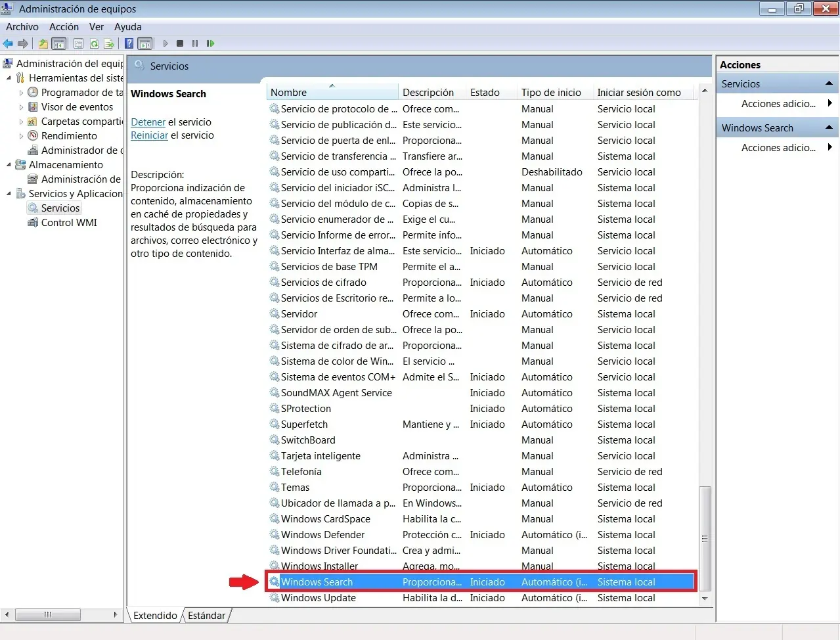Toggle the Show/Hide action pane button
The height and width of the screenshot is (640, 840).
tap(145, 44)
